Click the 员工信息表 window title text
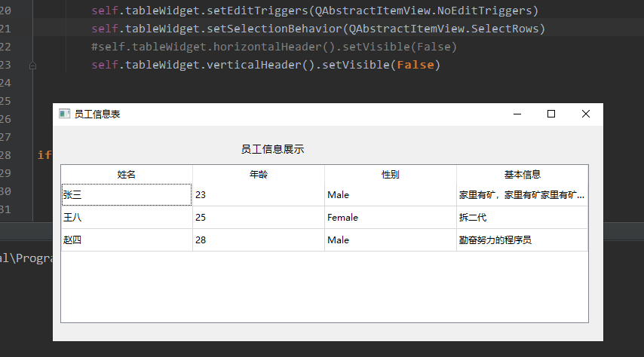The width and height of the screenshot is (644, 357). [97, 114]
